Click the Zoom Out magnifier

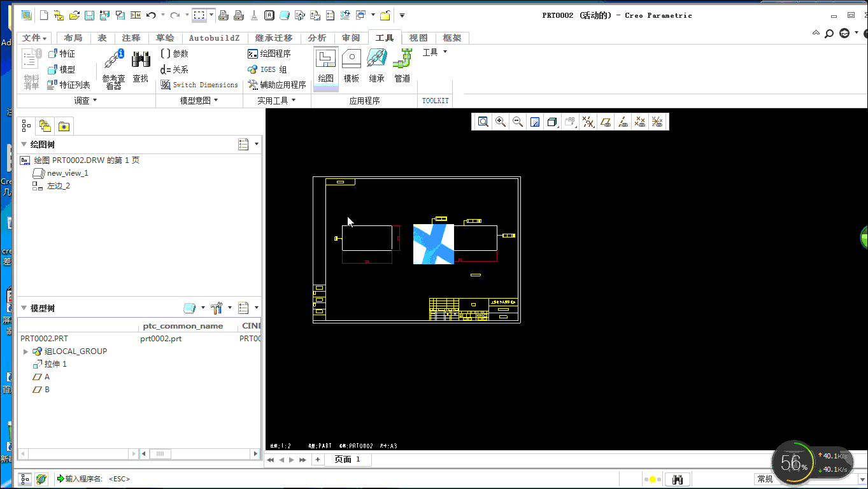click(518, 122)
